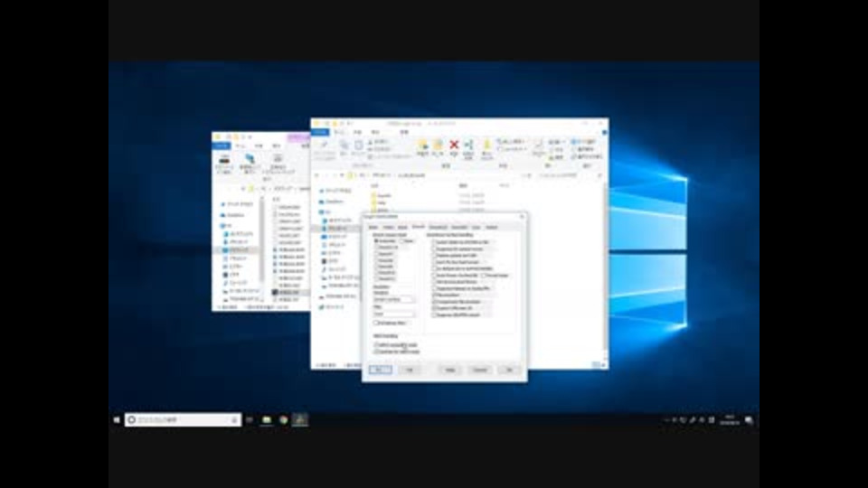Screen dimensions: 868x488
Task: Select Quick access in back Explorer navigation pane
Action: (x=237, y=204)
